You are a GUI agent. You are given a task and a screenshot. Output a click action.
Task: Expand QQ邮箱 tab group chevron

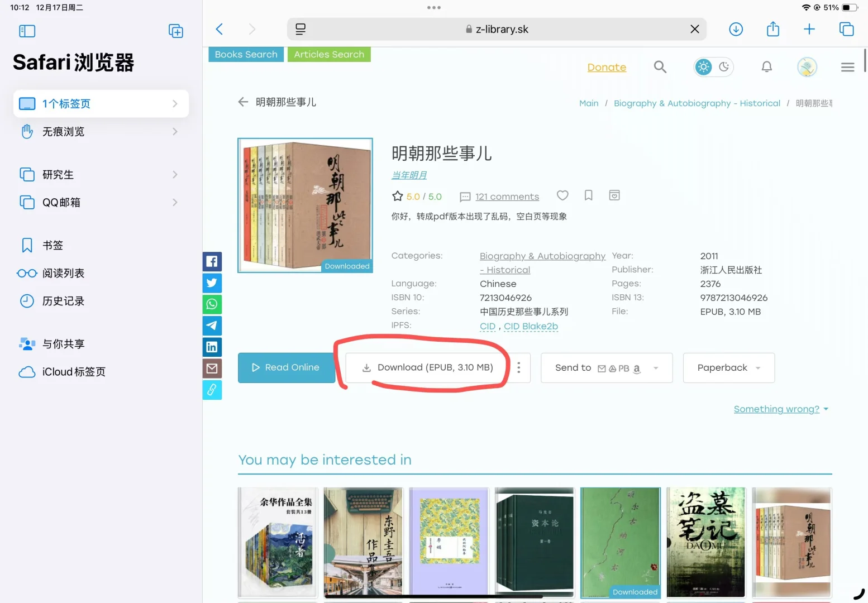click(175, 202)
